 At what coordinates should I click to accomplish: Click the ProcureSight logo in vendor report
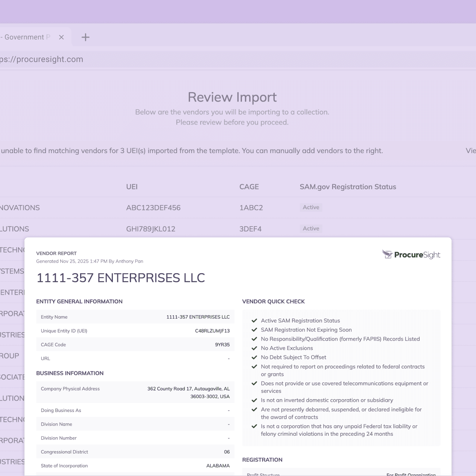[411, 255]
